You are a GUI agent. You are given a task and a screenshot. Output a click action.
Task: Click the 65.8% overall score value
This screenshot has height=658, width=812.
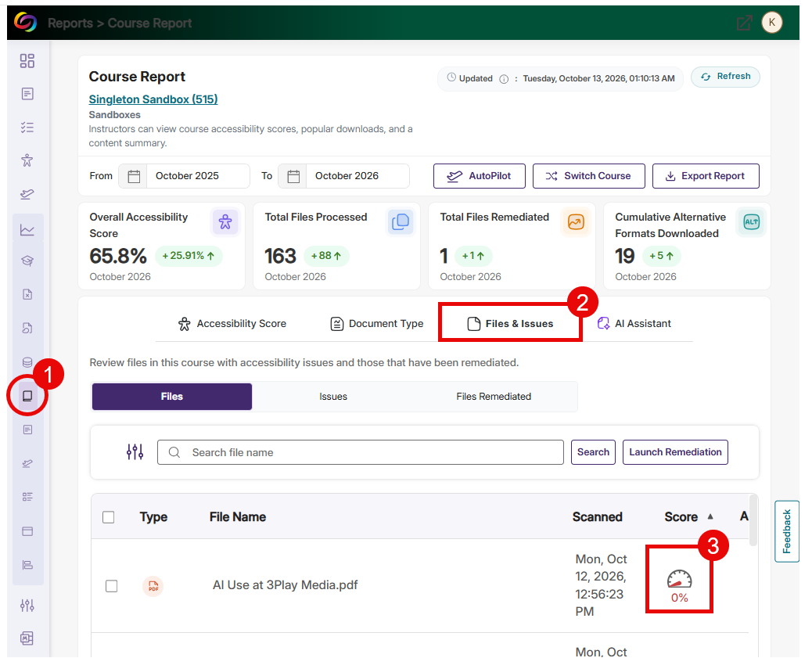pyautogui.click(x=118, y=256)
